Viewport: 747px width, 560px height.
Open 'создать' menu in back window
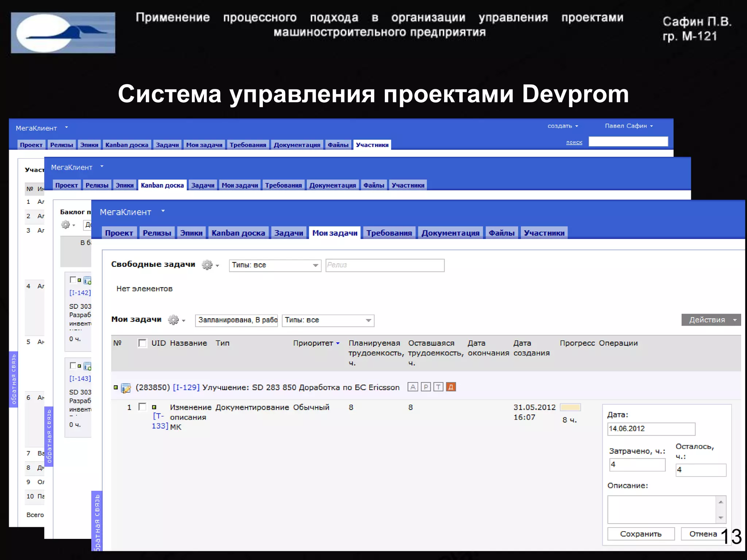point(563,126)
